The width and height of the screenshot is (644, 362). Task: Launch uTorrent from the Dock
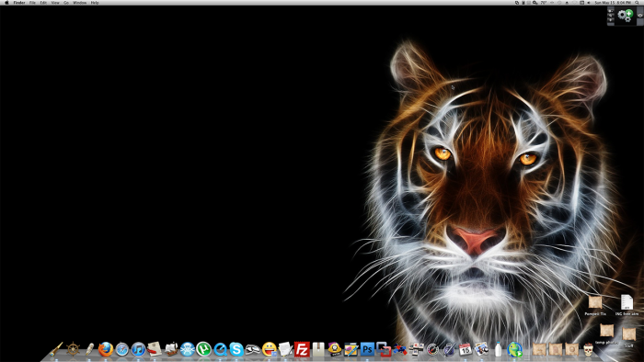pos(203,349)
